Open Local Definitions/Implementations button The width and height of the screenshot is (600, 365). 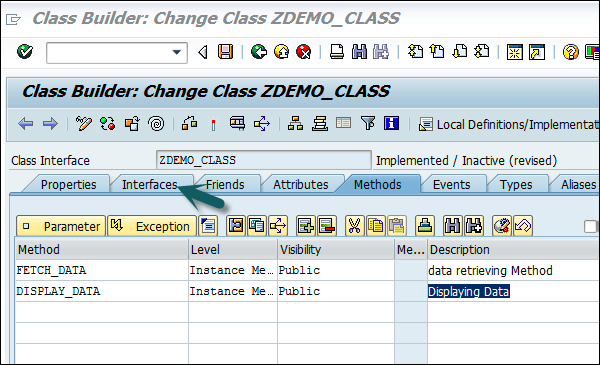click(x=509, y=124)
